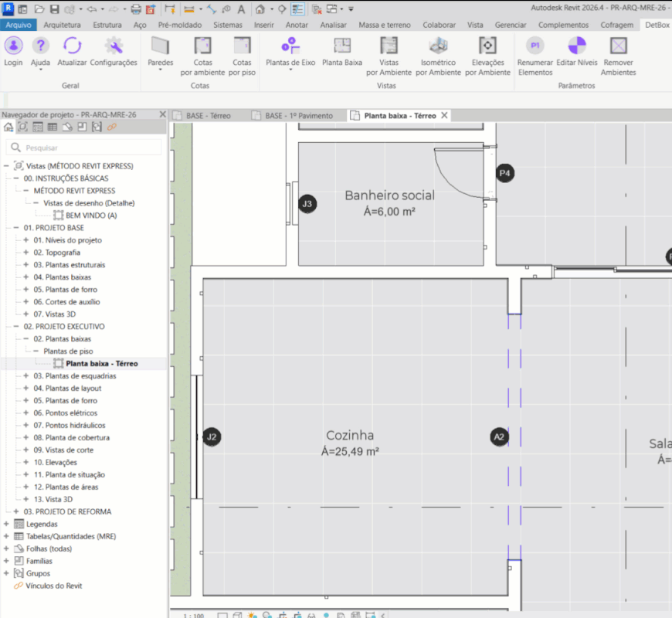Click the Section tool icon in quick access
The image size is (672, 618).
(x=282, y=8)
